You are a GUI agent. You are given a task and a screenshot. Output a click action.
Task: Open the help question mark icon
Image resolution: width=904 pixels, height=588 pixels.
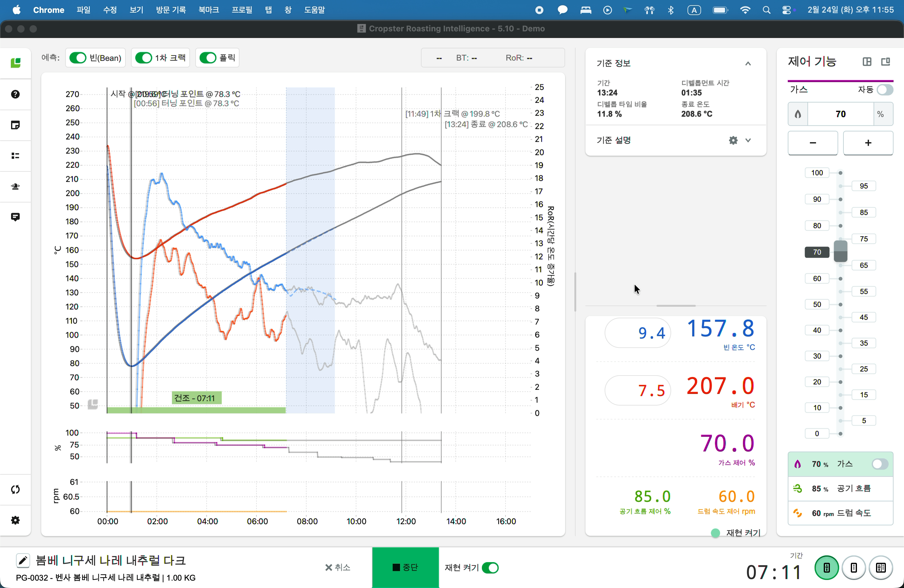(15, 94)
